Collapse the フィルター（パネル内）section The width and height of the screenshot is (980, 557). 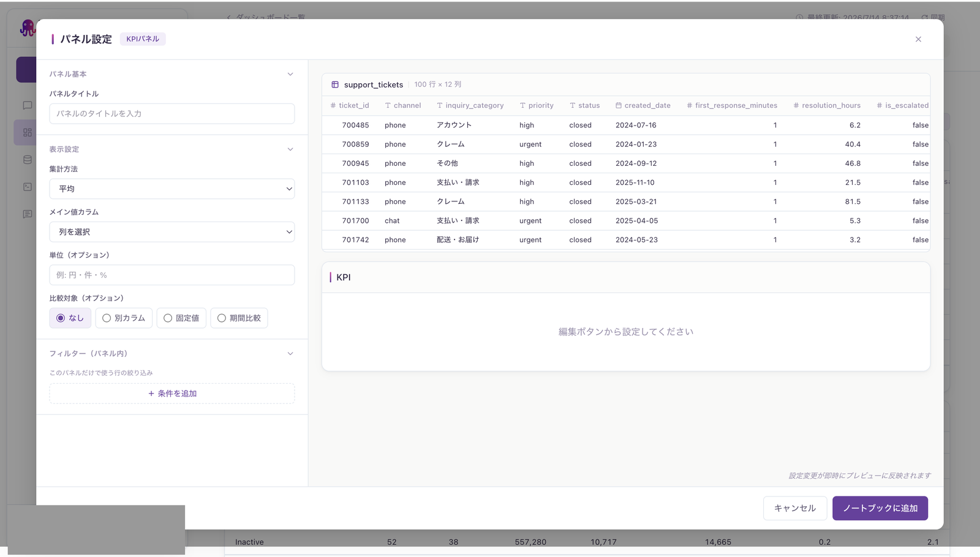(290, 354)
